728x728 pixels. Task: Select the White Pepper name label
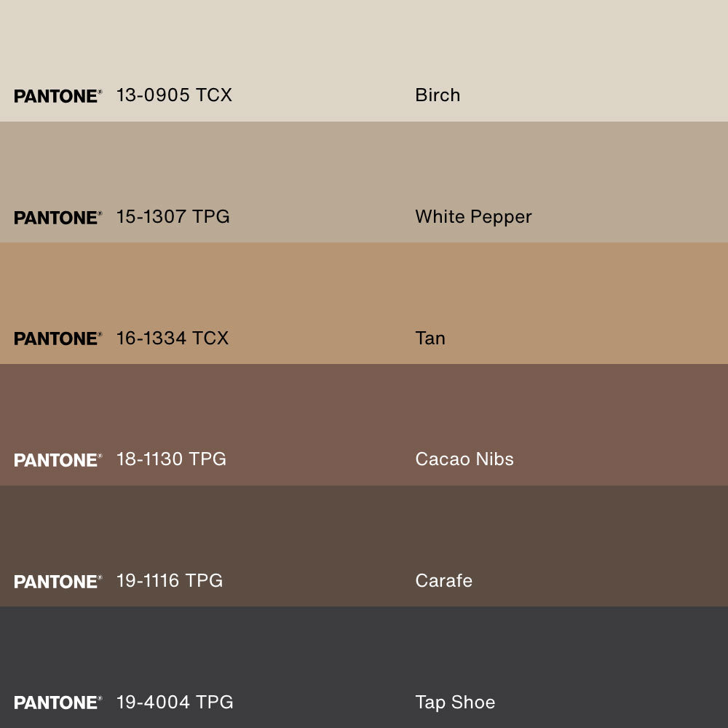tap(473, 217)
